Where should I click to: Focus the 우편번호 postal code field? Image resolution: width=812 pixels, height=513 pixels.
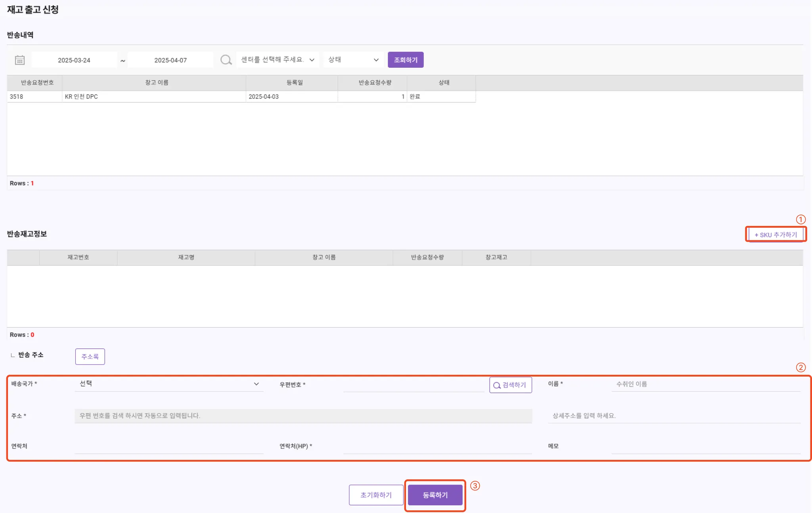pos(414,384)
